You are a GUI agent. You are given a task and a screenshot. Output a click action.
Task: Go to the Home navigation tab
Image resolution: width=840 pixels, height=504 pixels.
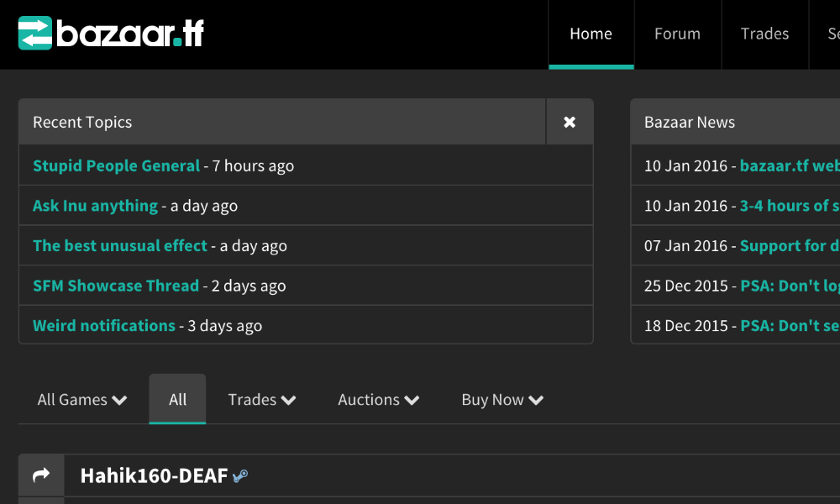point(591,34)
